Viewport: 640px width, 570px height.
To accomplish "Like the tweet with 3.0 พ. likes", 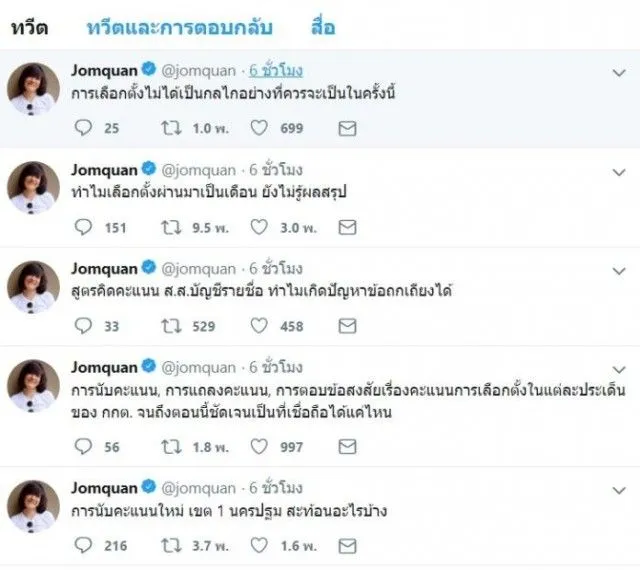I will coord(259,227).
